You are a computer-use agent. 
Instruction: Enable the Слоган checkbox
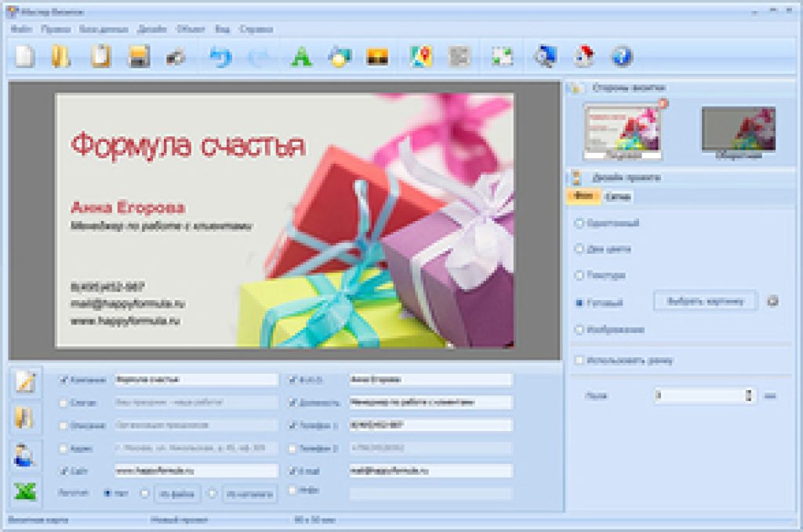pyautogui.click(x=64, y=403)
